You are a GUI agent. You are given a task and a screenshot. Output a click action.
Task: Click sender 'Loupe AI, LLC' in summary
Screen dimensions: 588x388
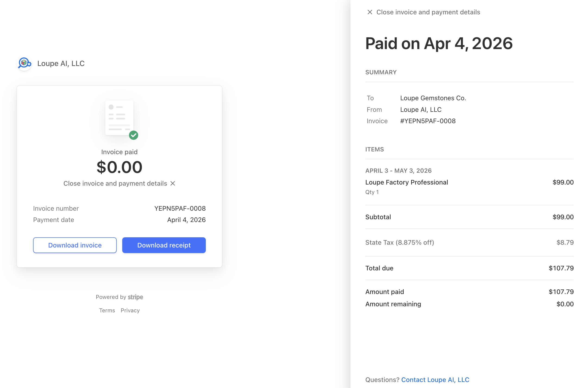pyautogui.click(x=421, y=109)
